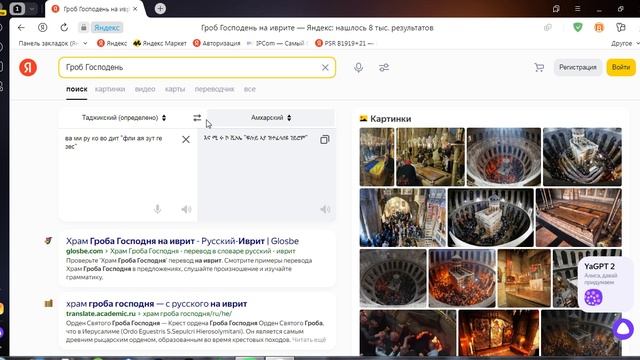Expand the tab group dropdown arrow
The image size is (640, 360).
tap(31, 9)
